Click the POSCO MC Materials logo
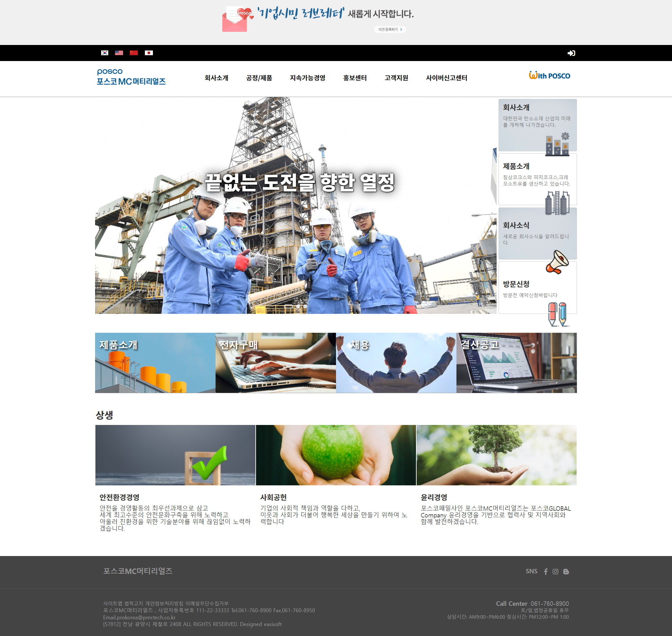 (x=131, y=77)
